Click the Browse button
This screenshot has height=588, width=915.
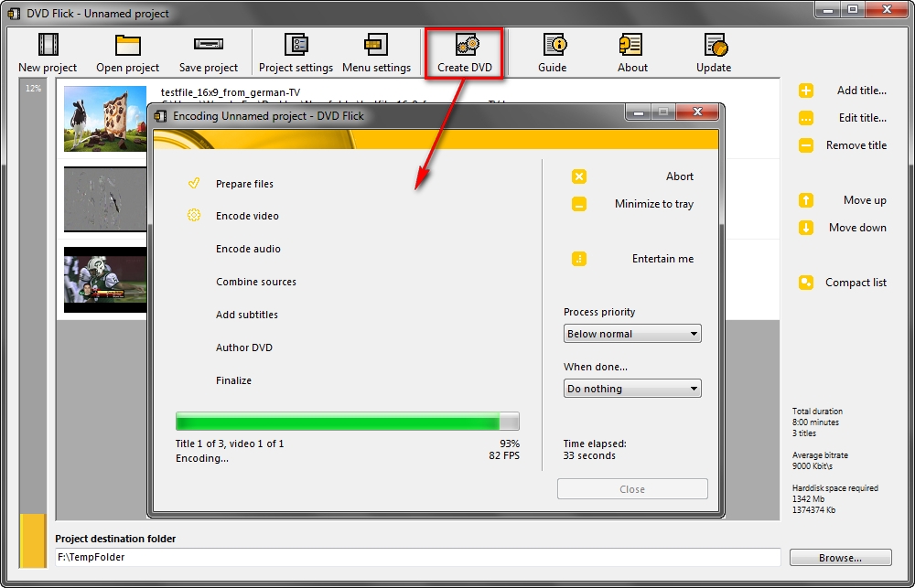pos(840,558)
